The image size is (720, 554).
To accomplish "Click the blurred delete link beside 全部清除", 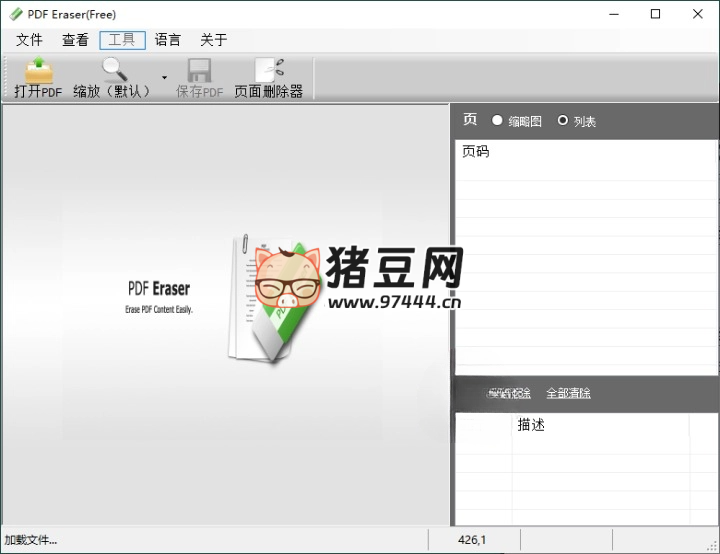I will click(x=509, y=393).
